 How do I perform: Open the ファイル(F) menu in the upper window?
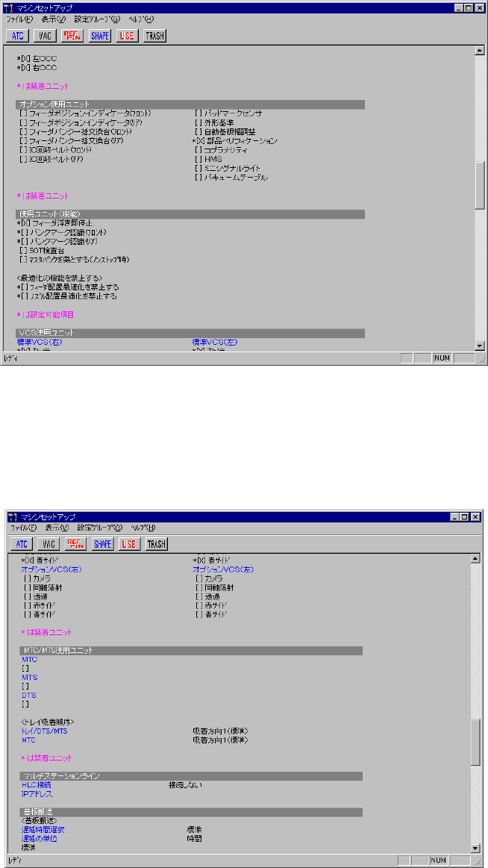click(19, 19)
